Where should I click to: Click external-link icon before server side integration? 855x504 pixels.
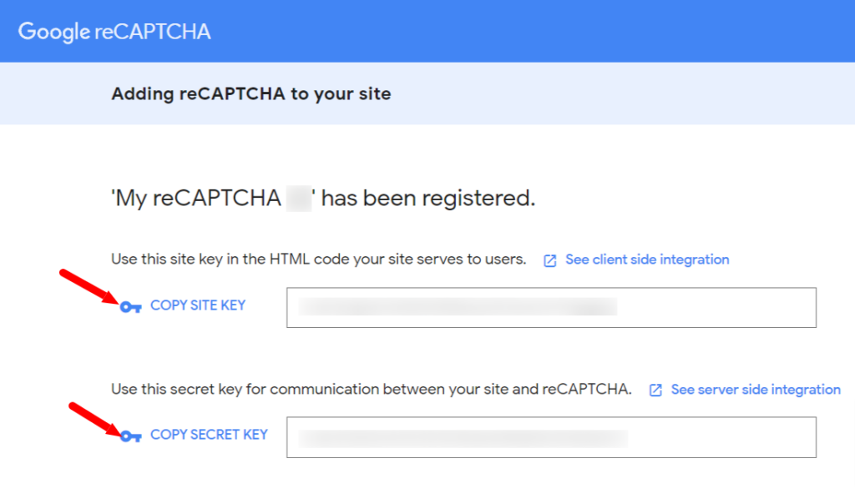(x=655, y=391)
